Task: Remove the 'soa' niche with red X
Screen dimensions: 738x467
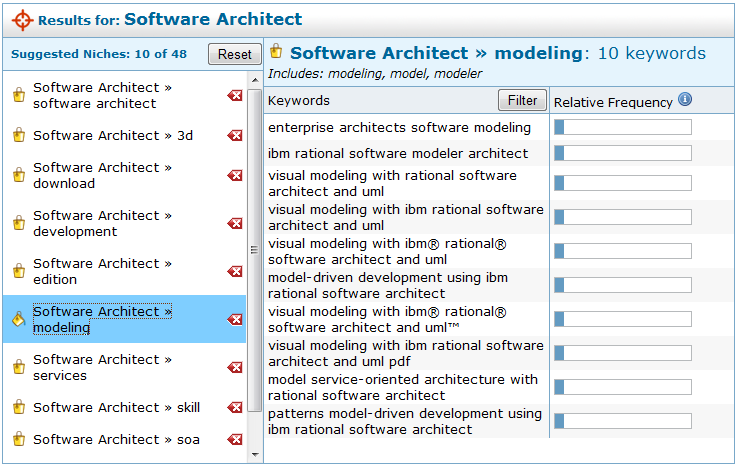Action: click(235, 439)
